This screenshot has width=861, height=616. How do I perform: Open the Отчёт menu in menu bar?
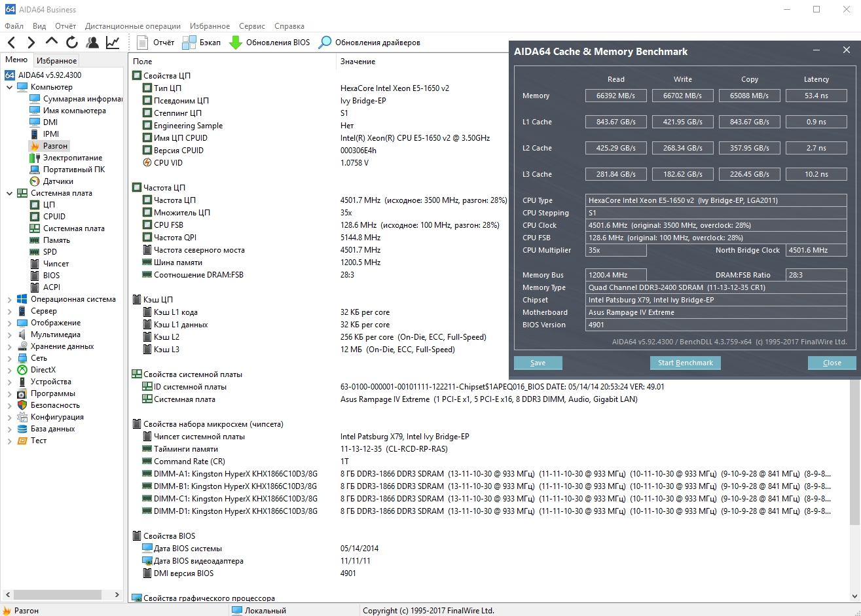click(x=65, y=26)
